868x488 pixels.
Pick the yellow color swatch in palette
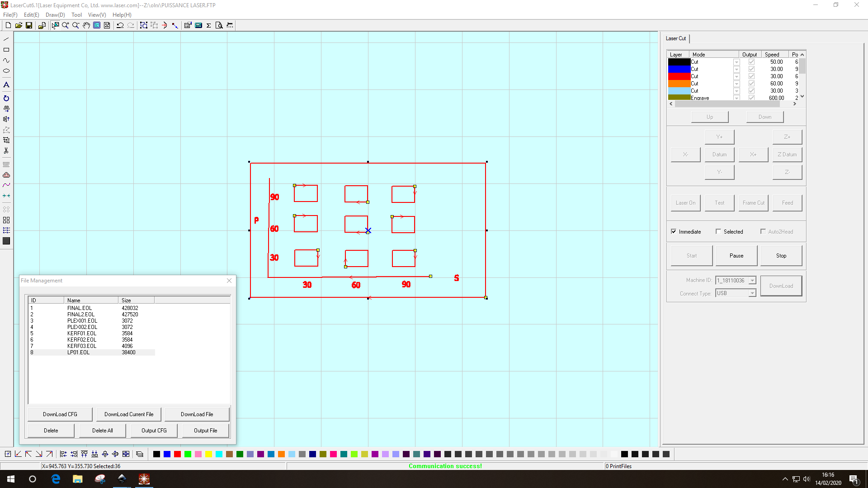coord(208,454)
